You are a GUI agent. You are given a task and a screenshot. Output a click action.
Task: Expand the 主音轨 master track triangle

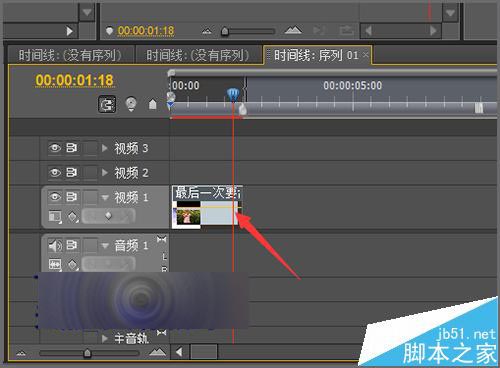click(x=105, y=339)
